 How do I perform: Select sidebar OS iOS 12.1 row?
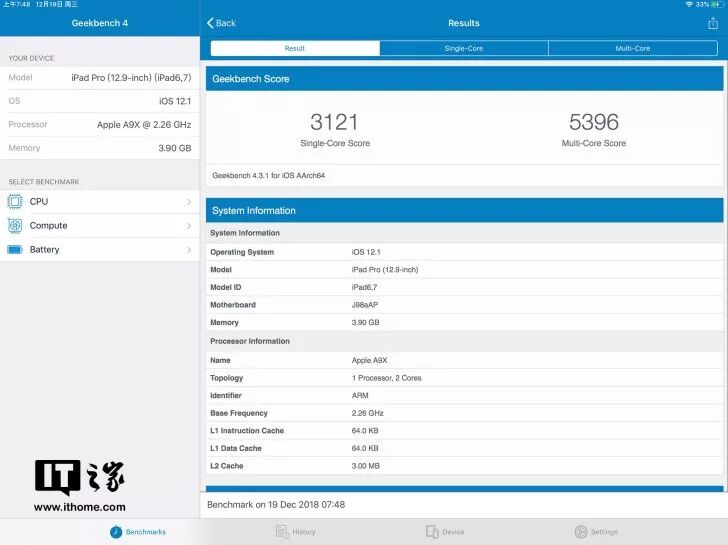click(x=100, y=101)
